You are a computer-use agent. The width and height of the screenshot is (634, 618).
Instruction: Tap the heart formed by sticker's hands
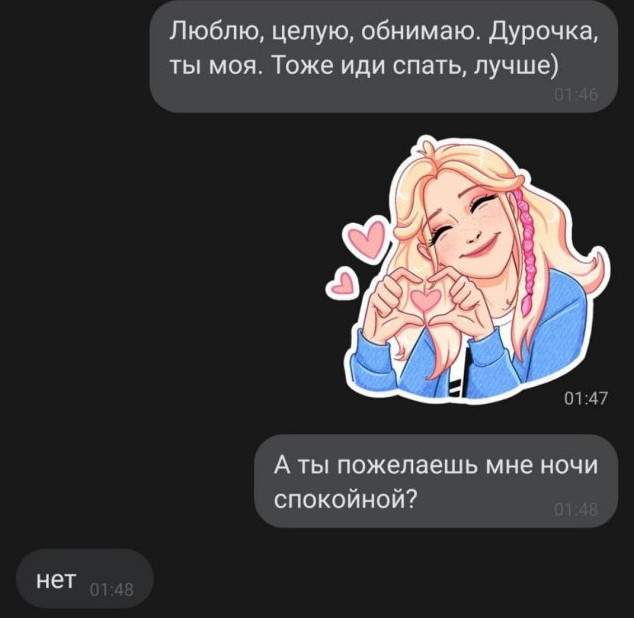click(x=425, y=298)
